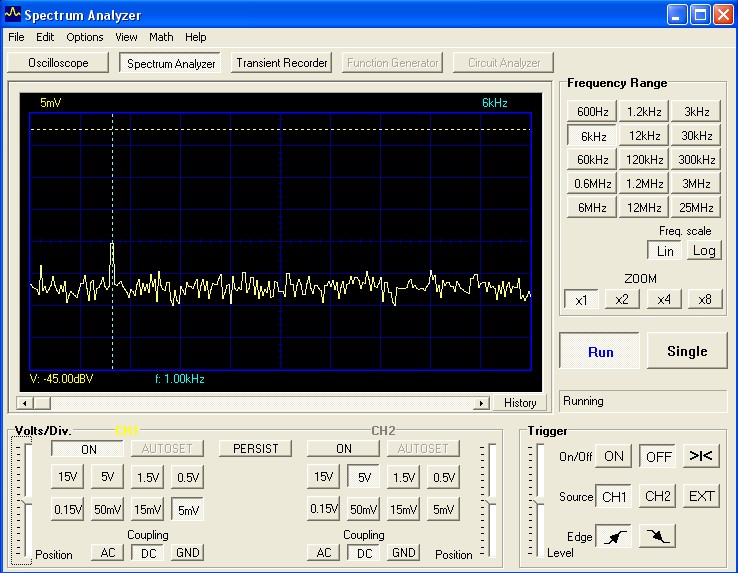Viewport: 738px width, 573px height.
Task: Set trigger source to CH2
Action: [657, 496]
